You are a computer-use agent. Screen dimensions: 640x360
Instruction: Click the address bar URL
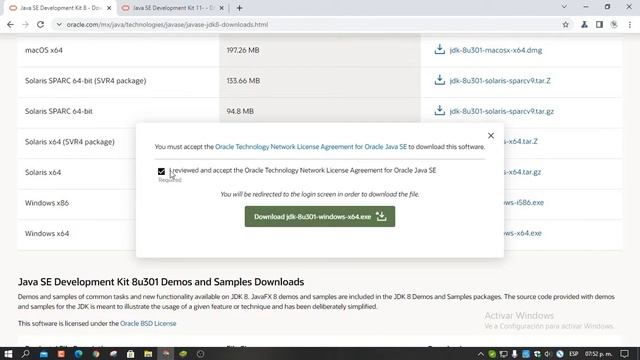(x=167, y=24)
